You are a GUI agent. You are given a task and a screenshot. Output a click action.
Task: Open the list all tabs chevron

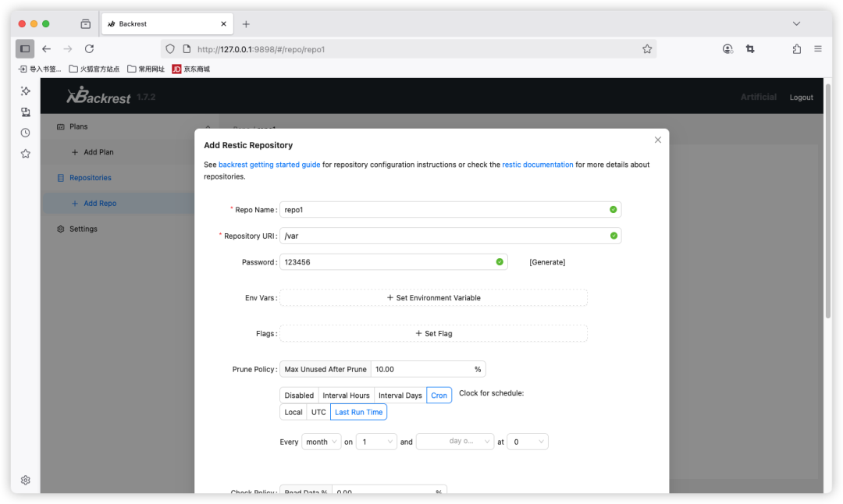click(796, 23)
